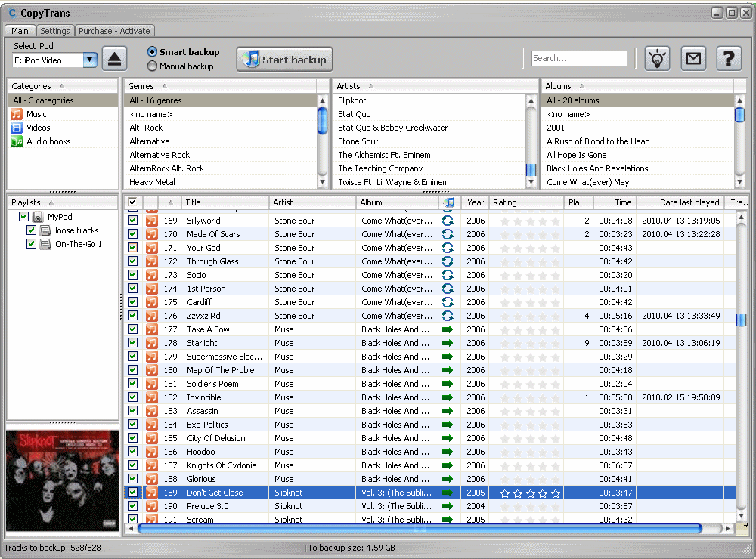The height and width of the screenshot is (559, 756).
Task: Uncheck the MyPod playlist checkbox
Action: click(x=23, y=216)
